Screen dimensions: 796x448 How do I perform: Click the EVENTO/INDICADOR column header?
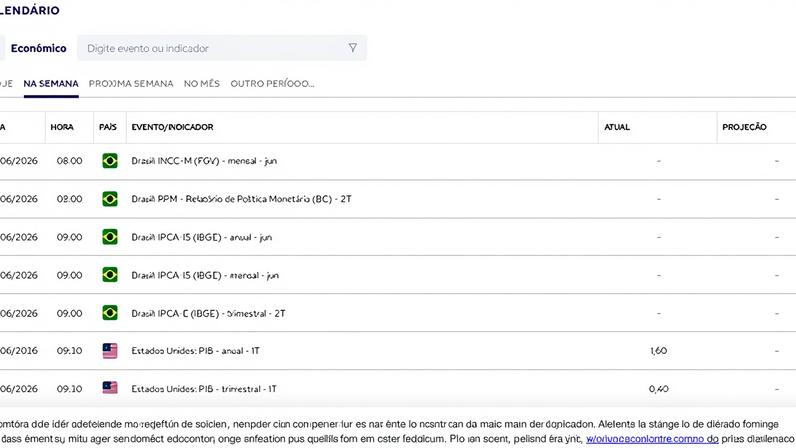pyautogui.click(x=172, y=127)
